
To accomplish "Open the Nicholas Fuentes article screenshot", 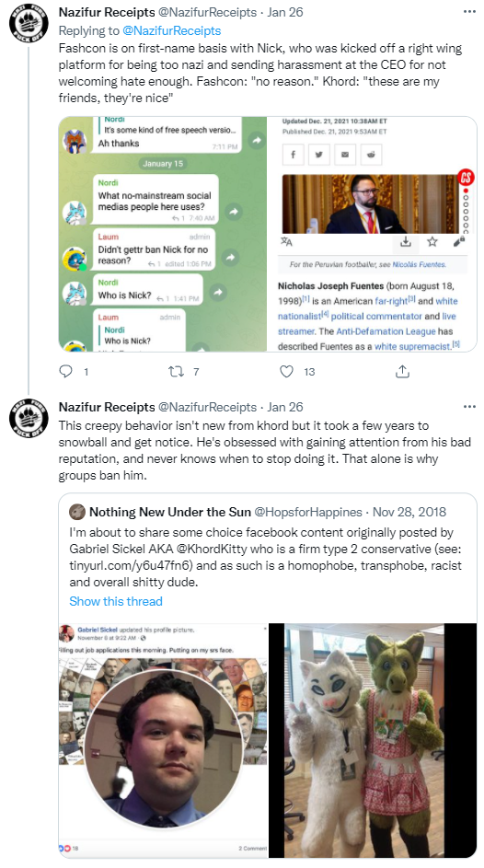I will point(373,234).
